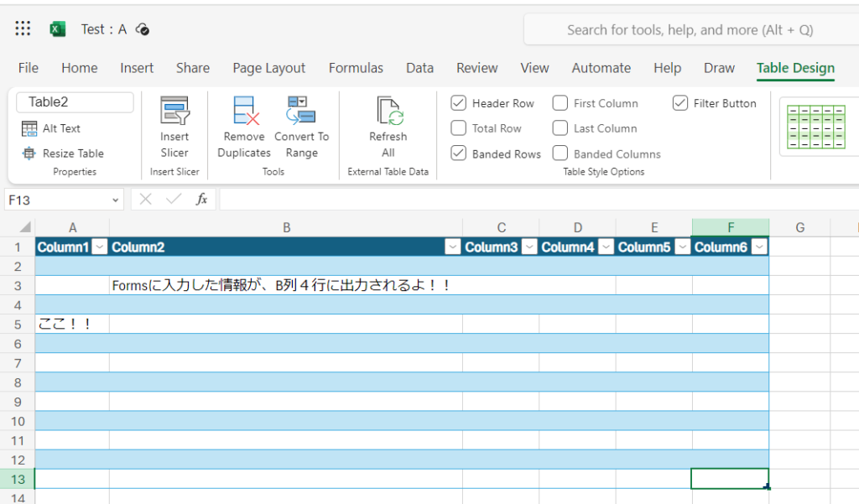The image size is (859, 504).
Task: Click the Convert To Range icon
Action: coord(301,112)
